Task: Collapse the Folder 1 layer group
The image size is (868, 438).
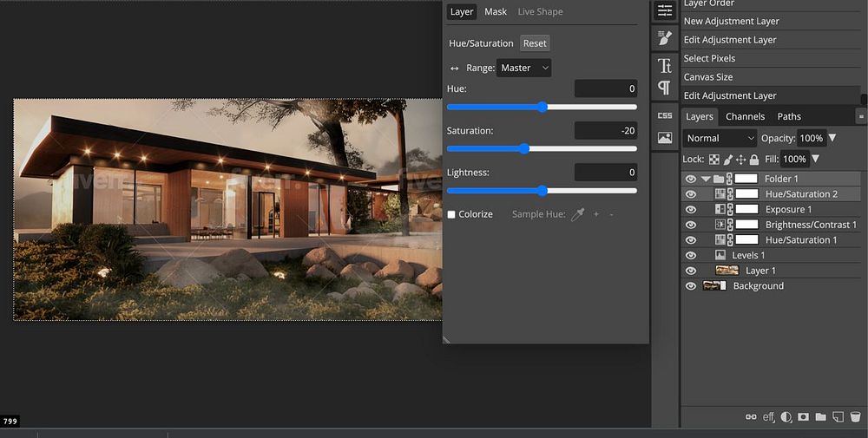Action: 706,180
